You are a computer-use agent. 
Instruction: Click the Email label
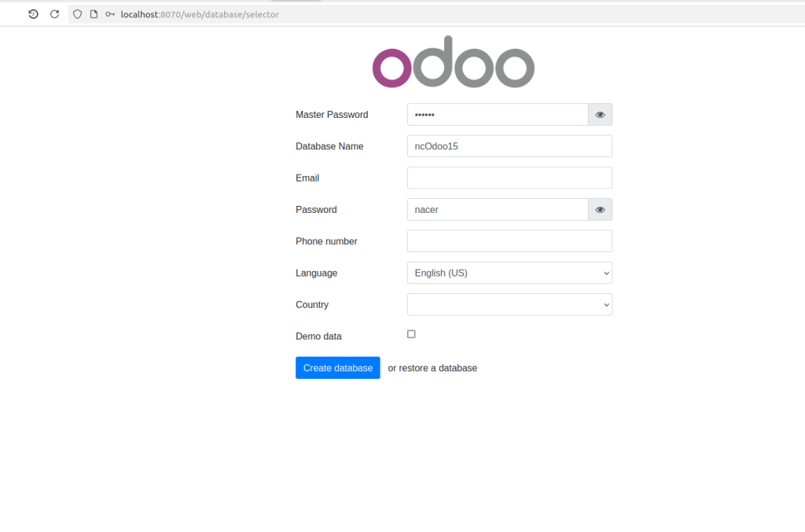307,178
